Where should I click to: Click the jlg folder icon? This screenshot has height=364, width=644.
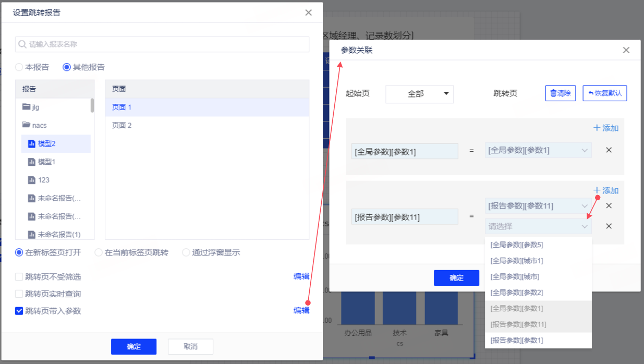click(x=26, y=107)
